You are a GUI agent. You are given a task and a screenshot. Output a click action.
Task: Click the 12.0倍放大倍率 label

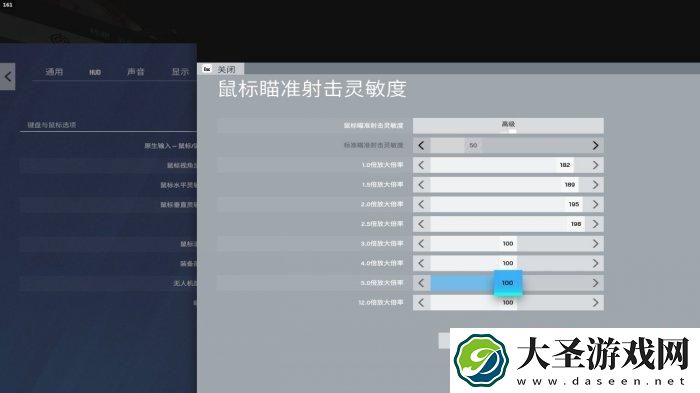click(381, 302)
